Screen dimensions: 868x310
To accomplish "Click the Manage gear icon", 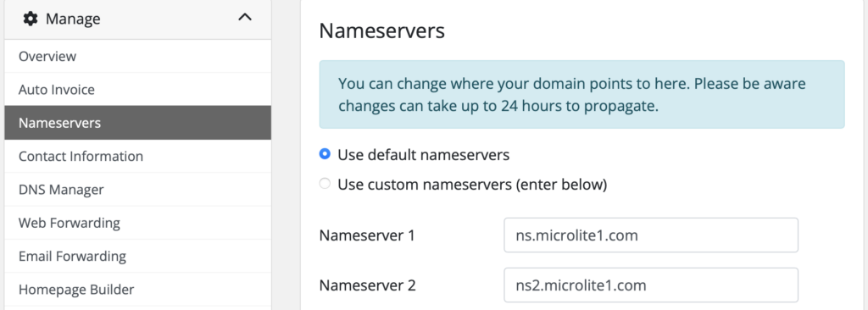I will pos(31,19).
